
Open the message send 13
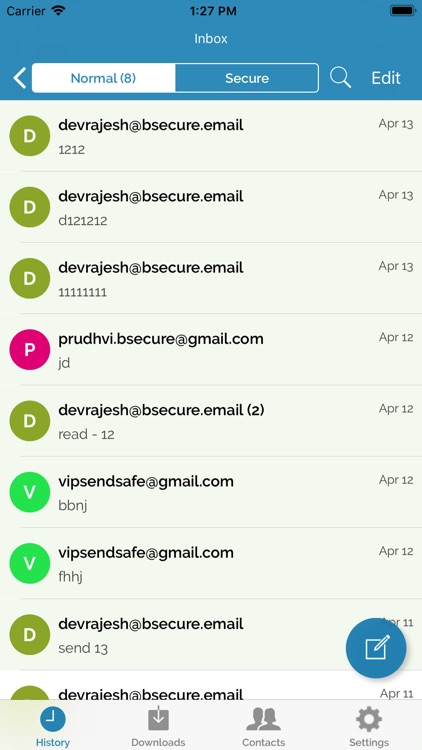(x=211, y=635)
